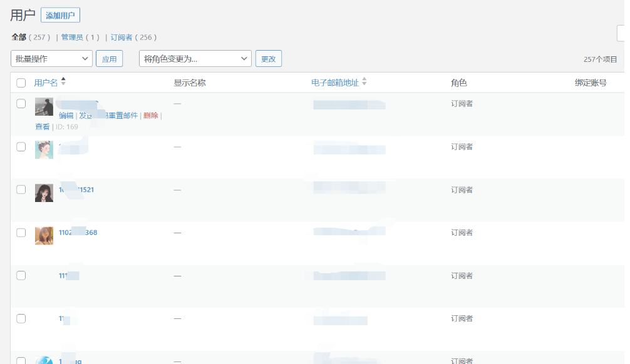Viewport: 630px width, 364px height.
Task: Filter the list by 管理员
Action: [x=72, y=38]
